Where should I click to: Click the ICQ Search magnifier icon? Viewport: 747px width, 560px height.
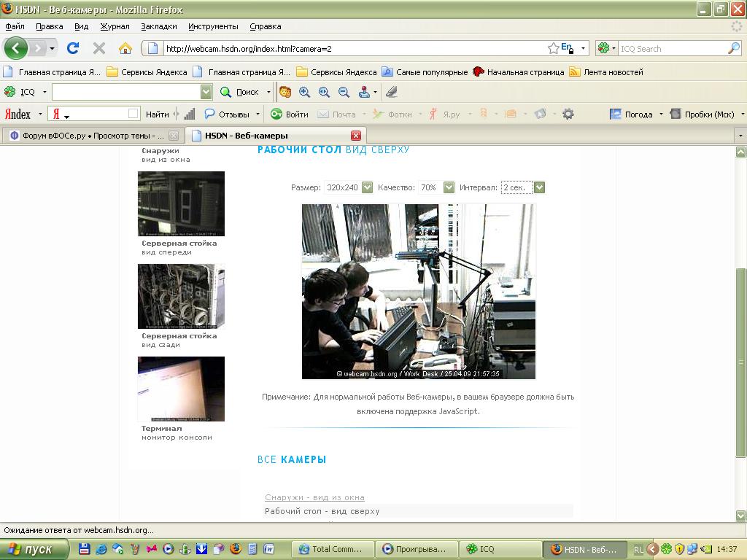click(734, 49)
